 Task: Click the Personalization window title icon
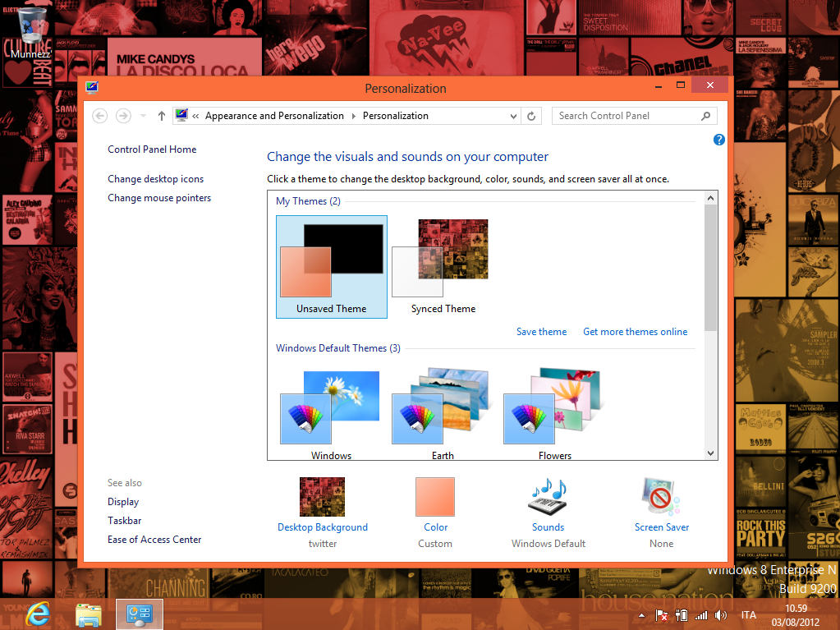click(92, 87)
